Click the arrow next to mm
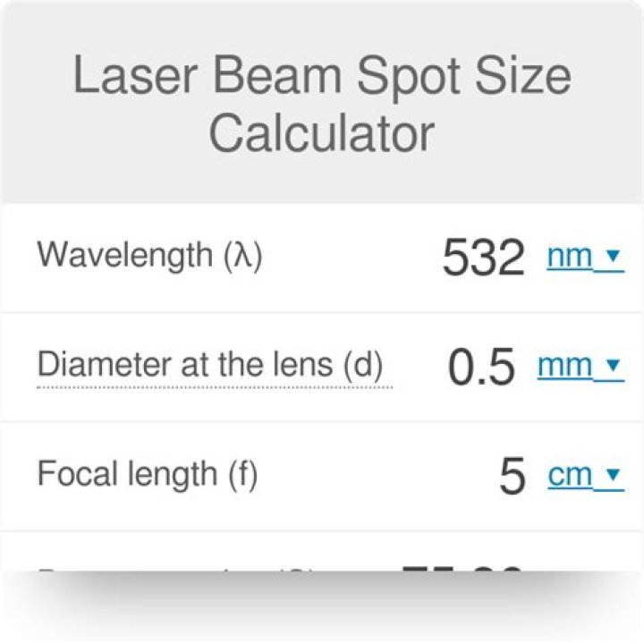This screenshot has height=644, width=644. click(x=613, y=365)
